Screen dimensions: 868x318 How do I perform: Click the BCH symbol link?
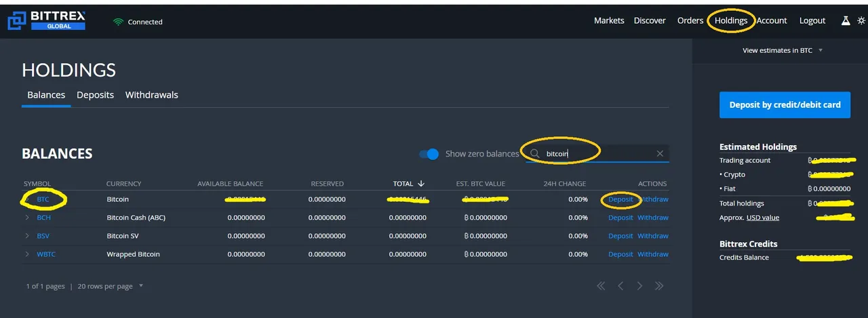[43, 218]
